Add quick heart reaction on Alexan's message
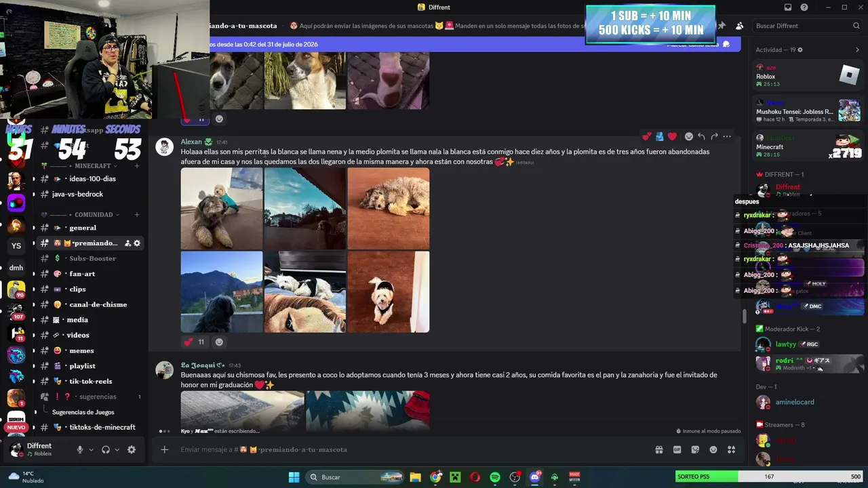 [x=672, y=136]
